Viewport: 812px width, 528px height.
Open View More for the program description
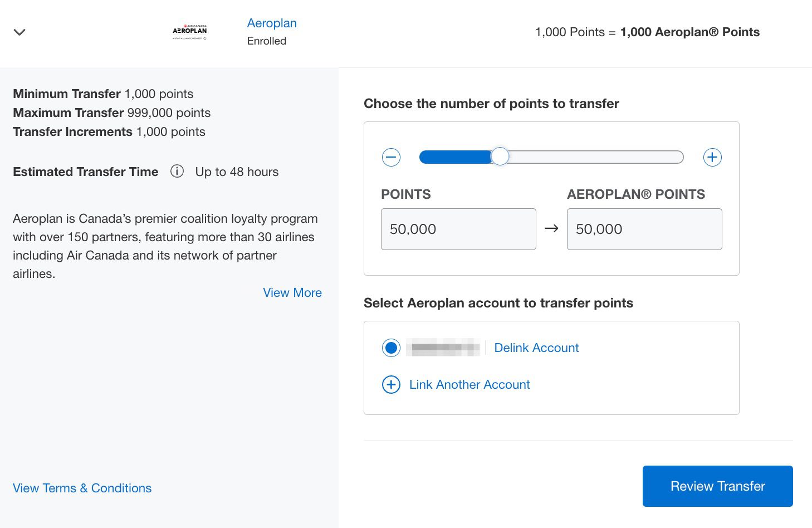pyautogui.click(x=292, y=292)
